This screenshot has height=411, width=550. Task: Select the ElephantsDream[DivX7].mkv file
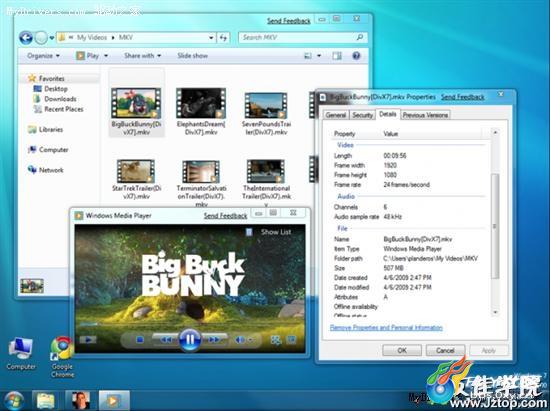pyautogui.click(x=201, y=112)
